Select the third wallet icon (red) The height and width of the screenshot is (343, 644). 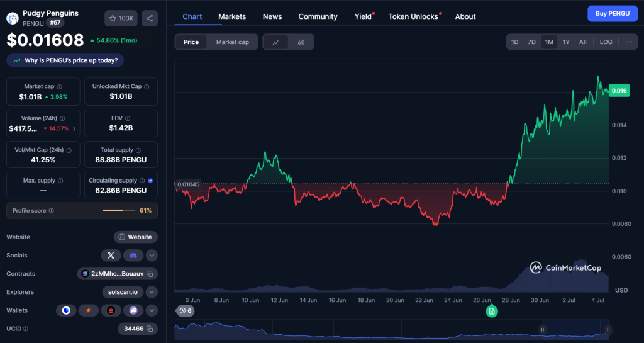tap(111, 310)
